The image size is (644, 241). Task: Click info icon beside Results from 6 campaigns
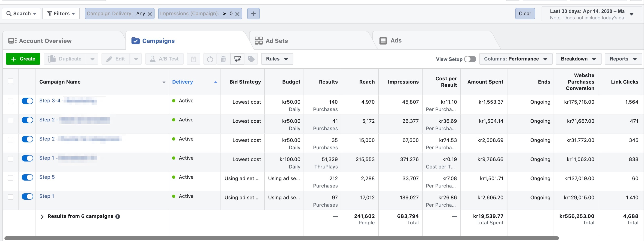coord(117,217)
